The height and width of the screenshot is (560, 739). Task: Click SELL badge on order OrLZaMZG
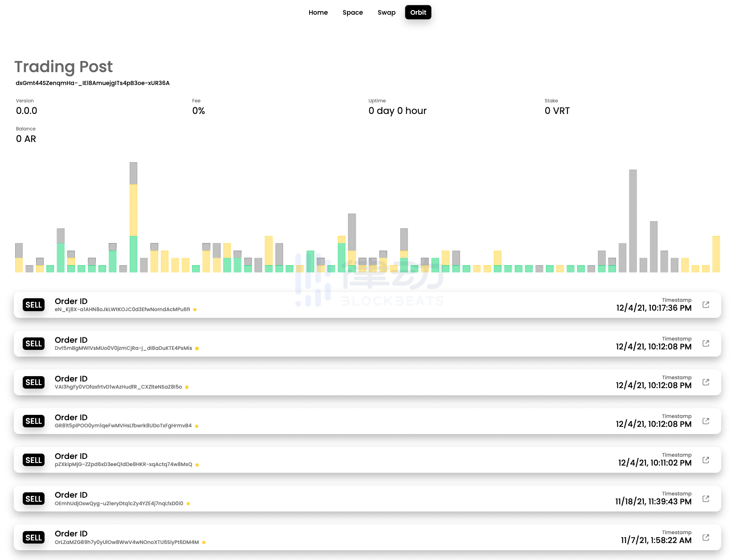coord(34,538)
